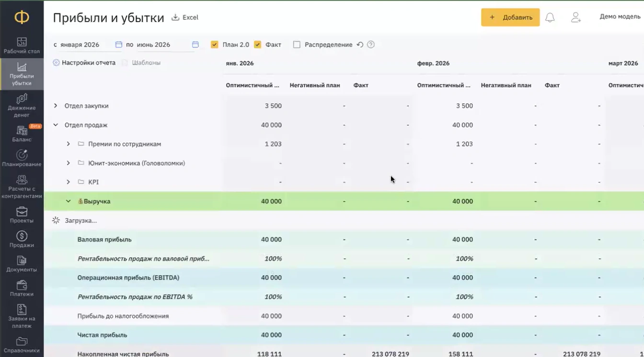Open Планирование in sidebar
Viewport: 644px width, 357px height.
tap(22, 158)
